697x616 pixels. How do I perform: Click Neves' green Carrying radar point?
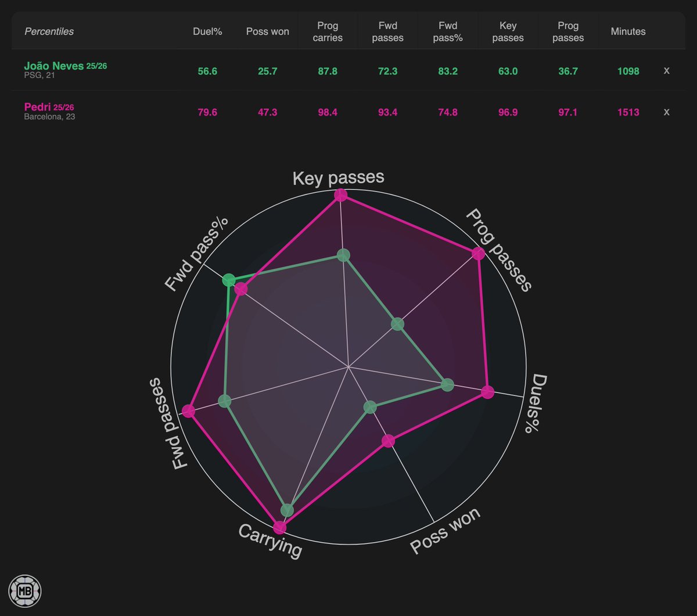pyautogui.click(x=288, y=510)
